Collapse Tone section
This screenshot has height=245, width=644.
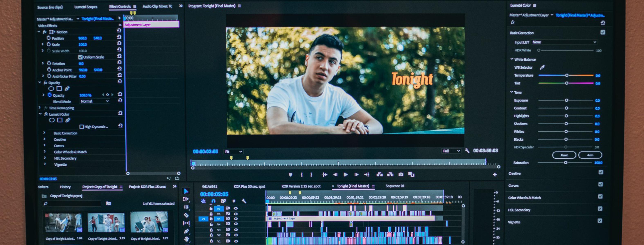pos(511,92)
